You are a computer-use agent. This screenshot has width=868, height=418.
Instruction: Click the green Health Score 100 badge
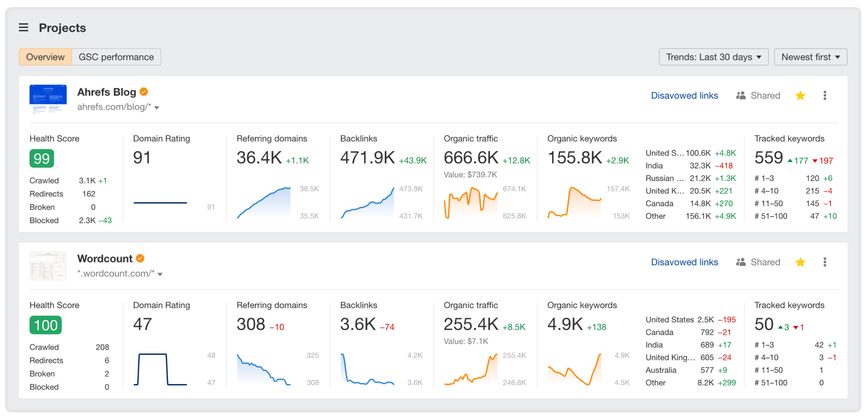pyautogui.click(x=46, y=325)
